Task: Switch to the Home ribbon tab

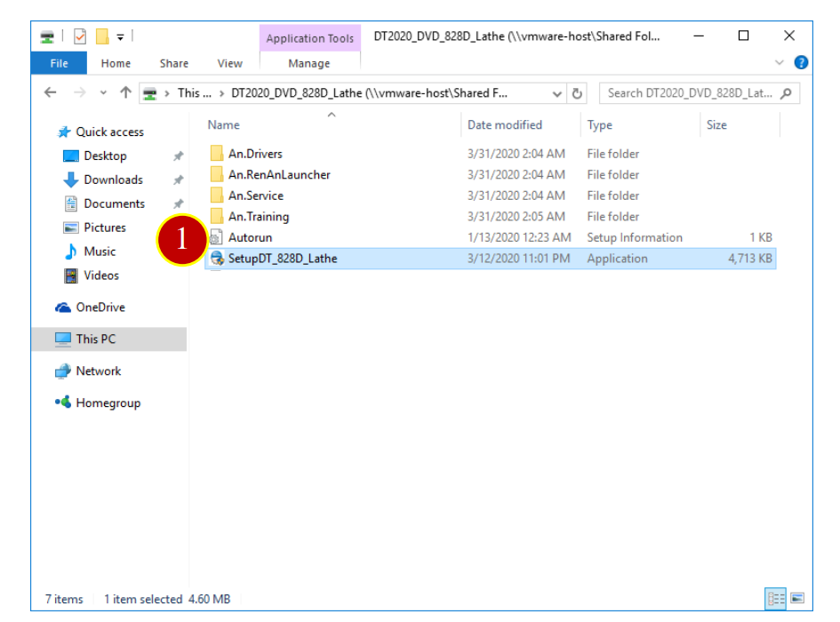Action: (x=116, y=63)
